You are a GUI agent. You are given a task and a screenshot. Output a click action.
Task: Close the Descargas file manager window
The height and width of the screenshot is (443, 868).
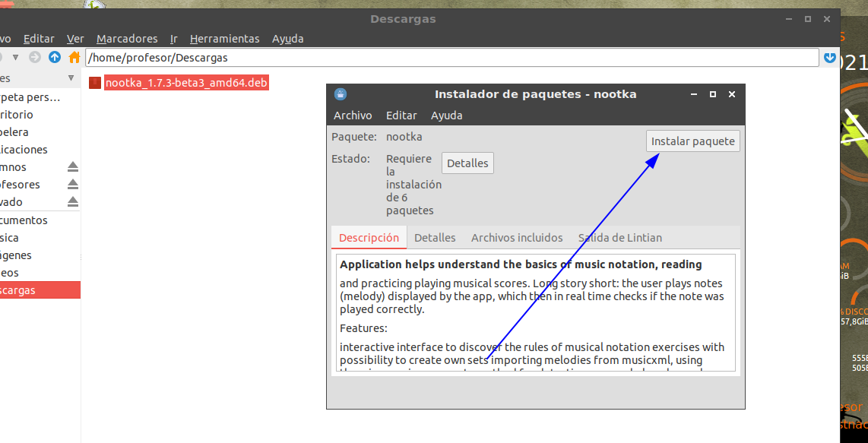coord(826,20)
